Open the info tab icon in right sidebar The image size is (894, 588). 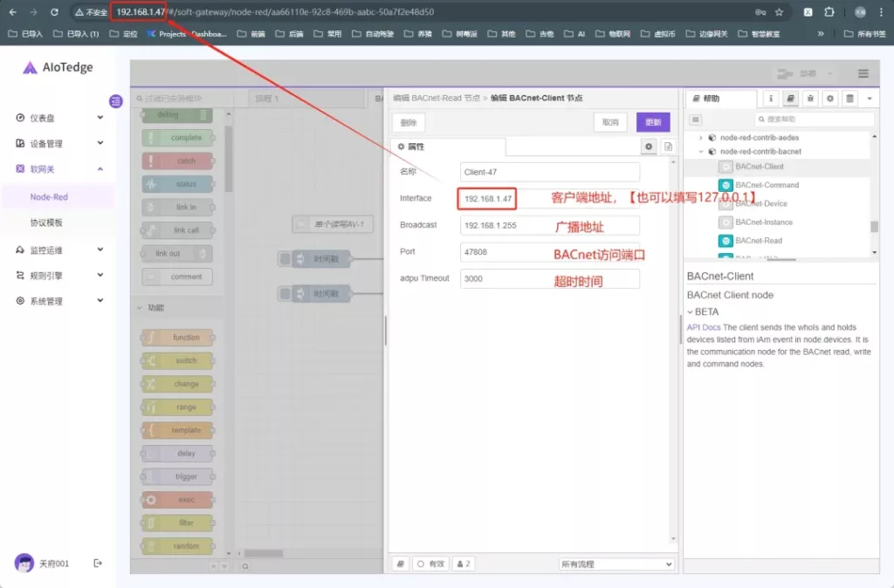pos(771,99)
